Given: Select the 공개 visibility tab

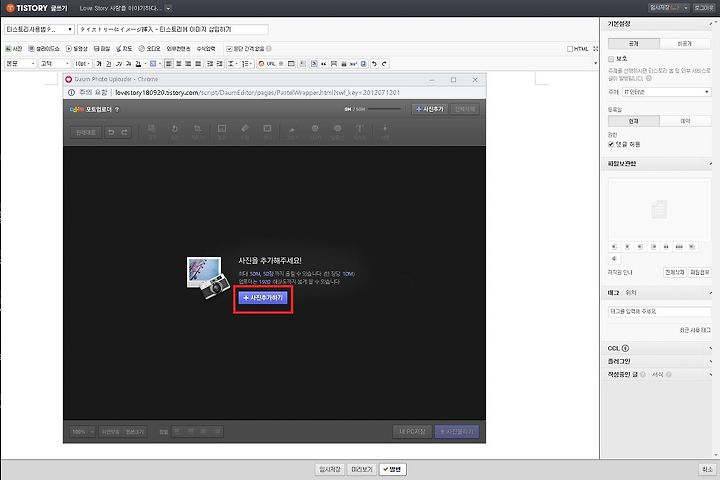Looking at the screenshot, I should point(634,44).
